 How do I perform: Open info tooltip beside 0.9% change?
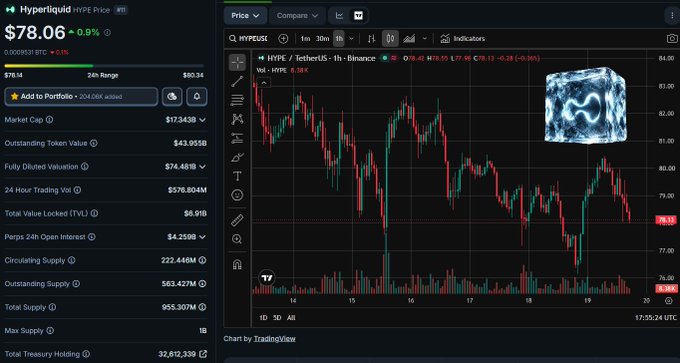[x=107, y=33]
